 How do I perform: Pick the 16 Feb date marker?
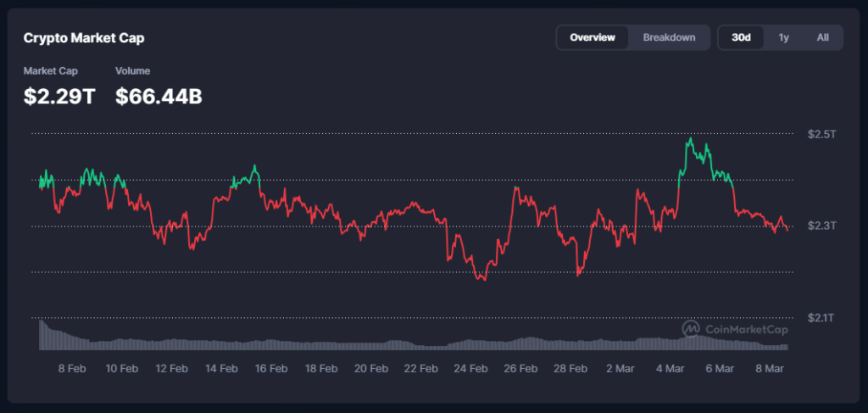click(271, 369)
